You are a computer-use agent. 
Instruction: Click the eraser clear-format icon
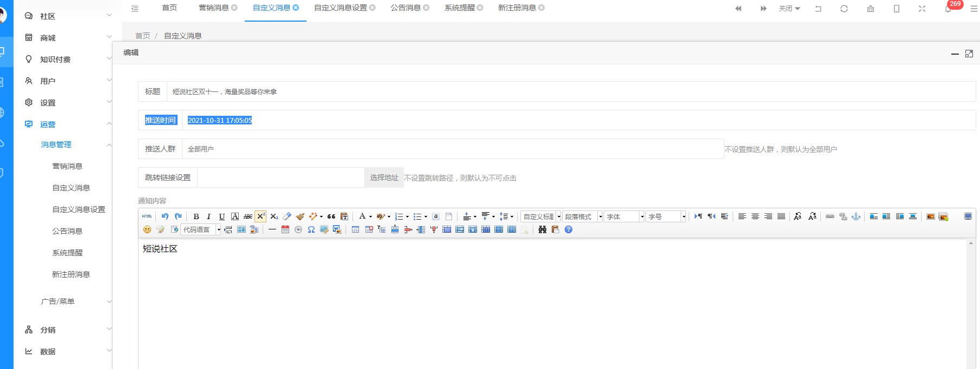coord(287,216)
